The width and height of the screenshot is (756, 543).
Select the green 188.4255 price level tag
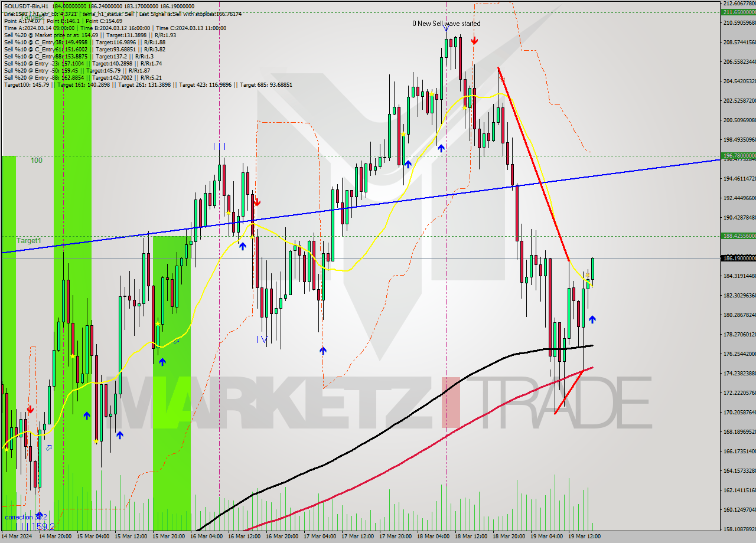click(x=738, y=235)
